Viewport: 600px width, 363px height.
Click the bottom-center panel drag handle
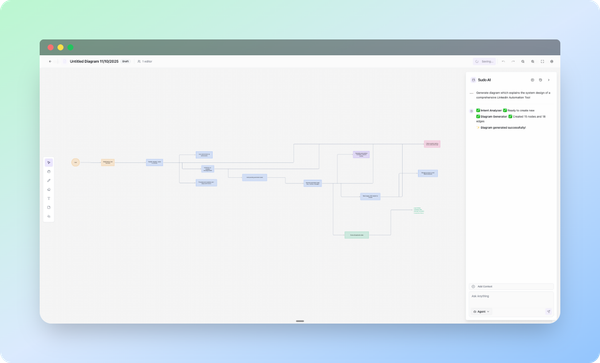[300, 321]
